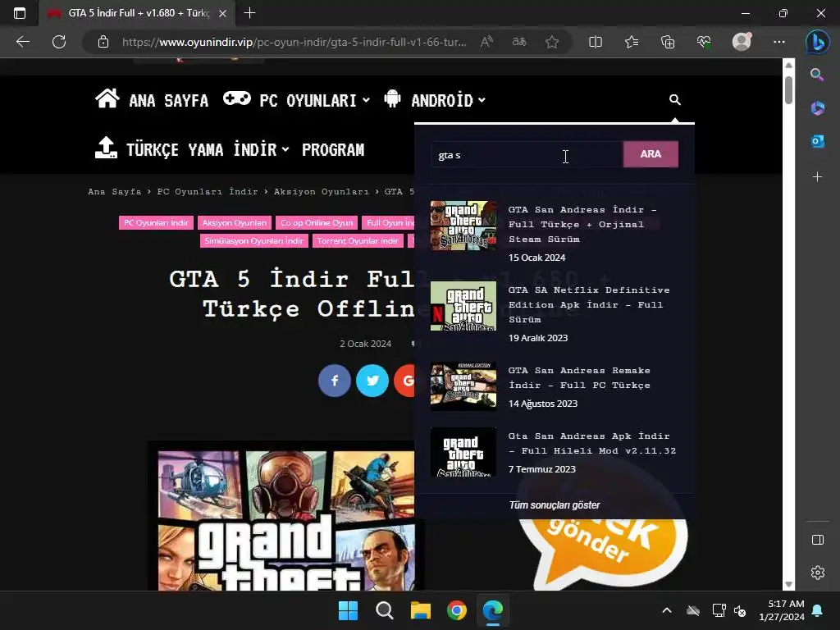This screenshot has width=840, height=630.
Task: Click the ARA search button
Action: pos(651,154)
